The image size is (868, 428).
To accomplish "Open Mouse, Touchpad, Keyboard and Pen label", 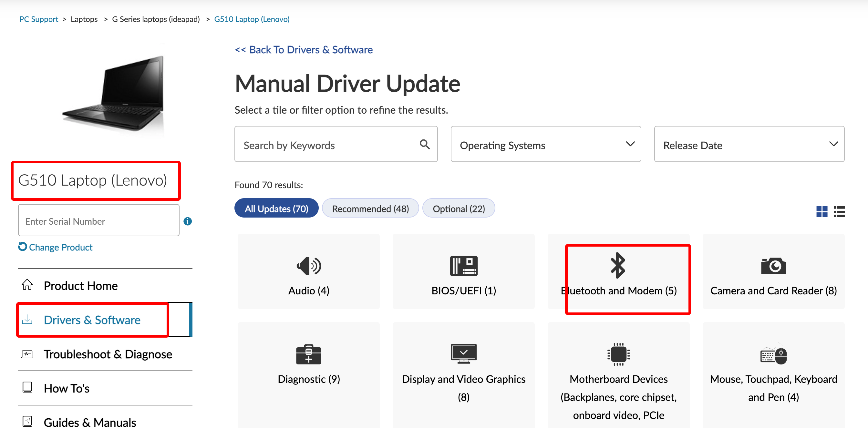I will click(x=773, y=388).
